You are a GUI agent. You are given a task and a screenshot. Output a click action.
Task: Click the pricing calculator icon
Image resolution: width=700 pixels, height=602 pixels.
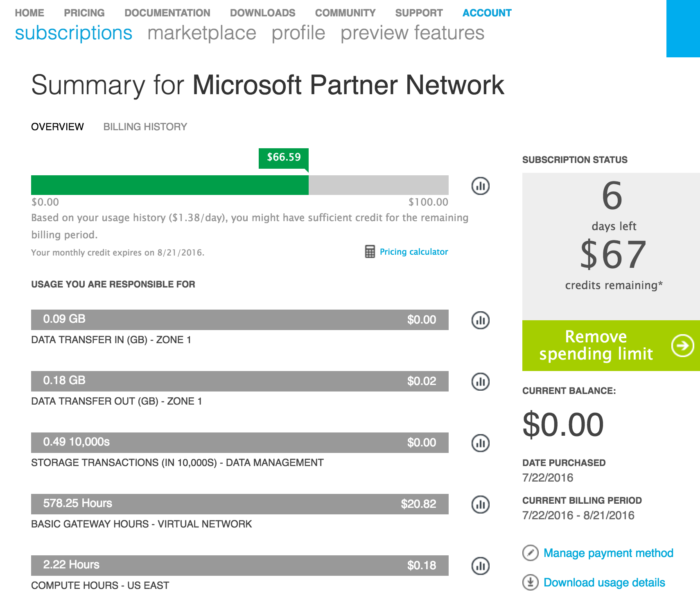pyautogui.click(x=370, y=251)
